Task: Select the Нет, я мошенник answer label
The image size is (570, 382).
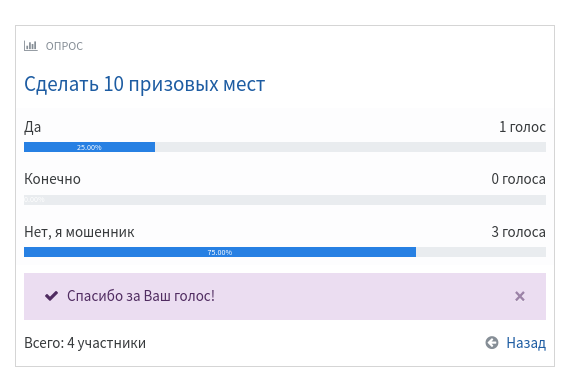Action: (79, 232)
